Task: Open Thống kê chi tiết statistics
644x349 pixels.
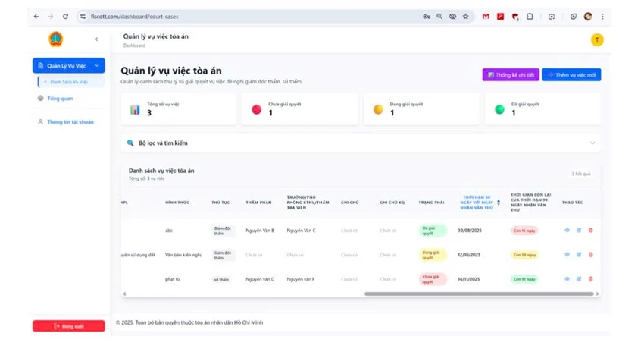Action: point(511,75)
